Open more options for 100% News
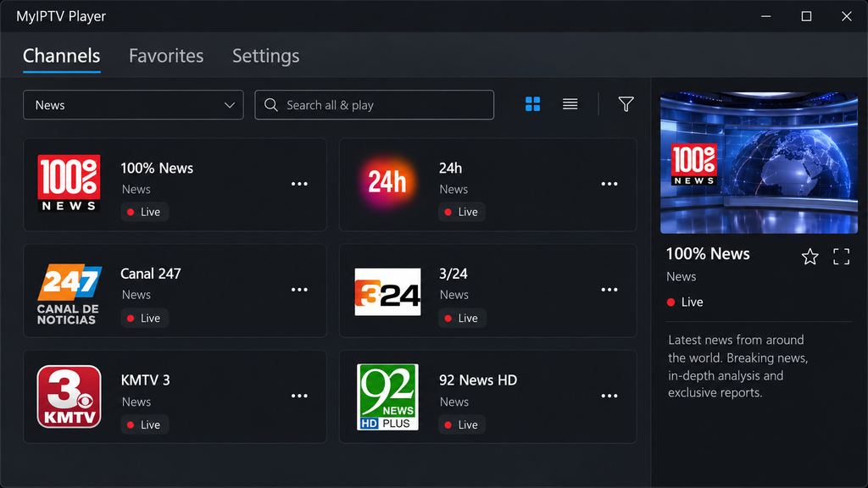868x488 pixels. click(299, 184)
